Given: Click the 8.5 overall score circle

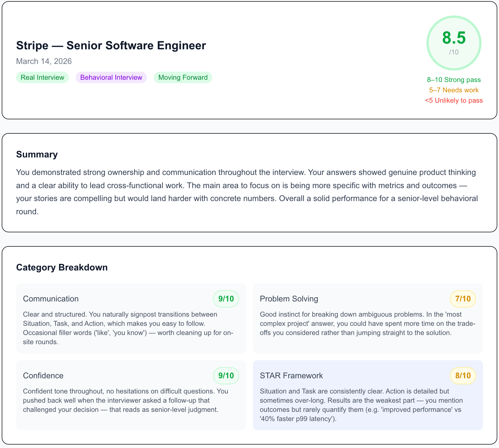Looking at the screenshot, I should [x=454, y=43].
